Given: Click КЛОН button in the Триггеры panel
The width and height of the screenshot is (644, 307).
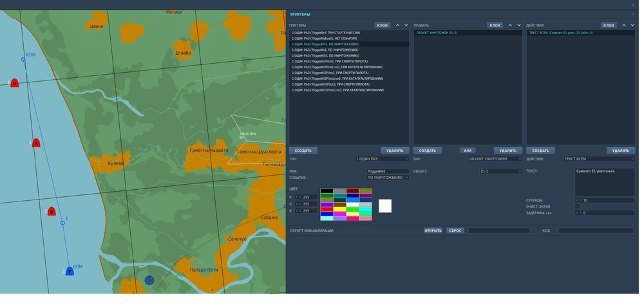Looking at the screenshot, I should (383, 25).
